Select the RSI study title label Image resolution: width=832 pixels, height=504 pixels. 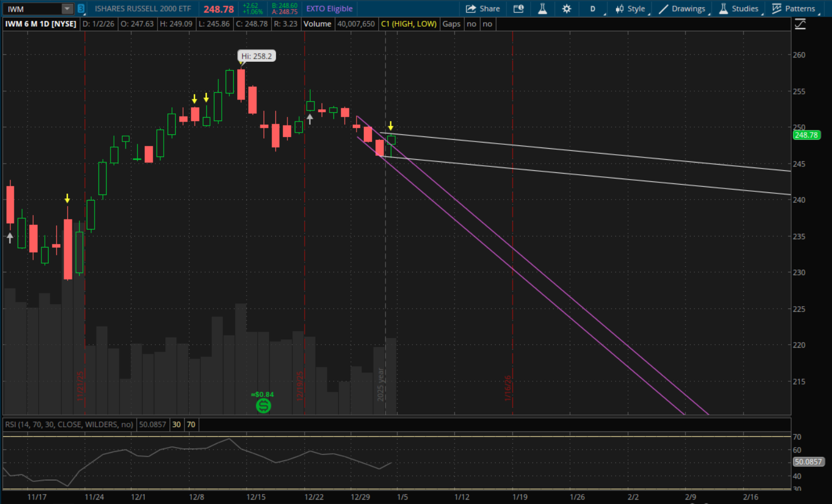69,424
